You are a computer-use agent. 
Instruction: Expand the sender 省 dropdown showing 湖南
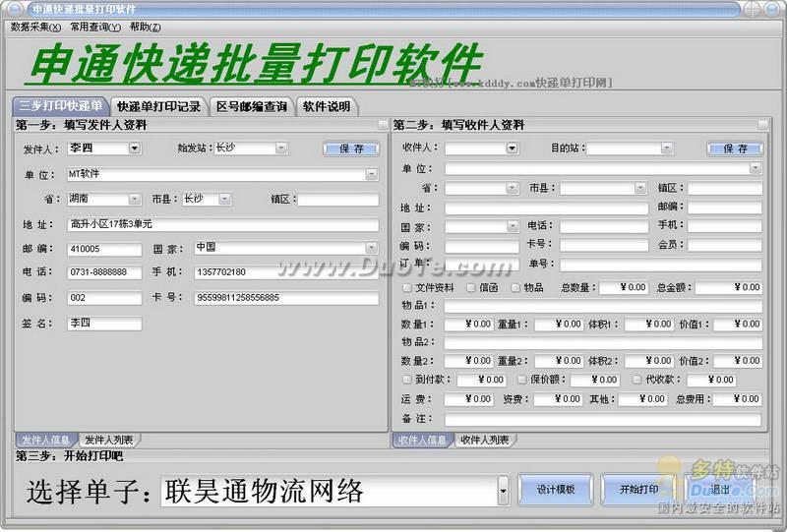134,200
